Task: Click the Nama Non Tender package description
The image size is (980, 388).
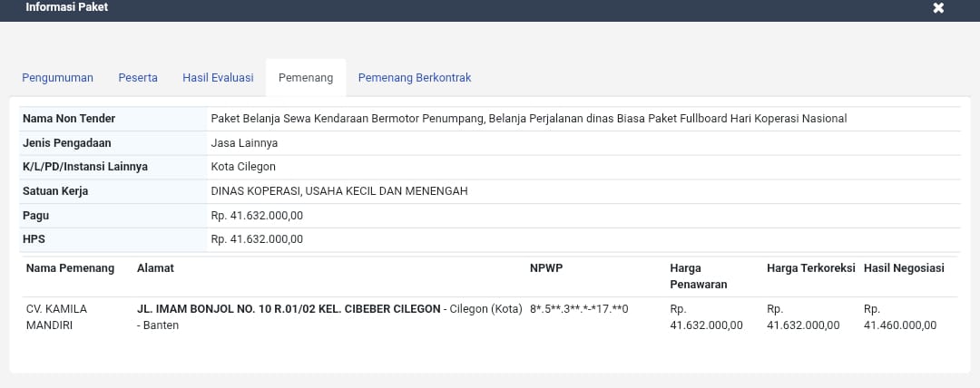Action: pyautogui.click(x=528, y=119)
